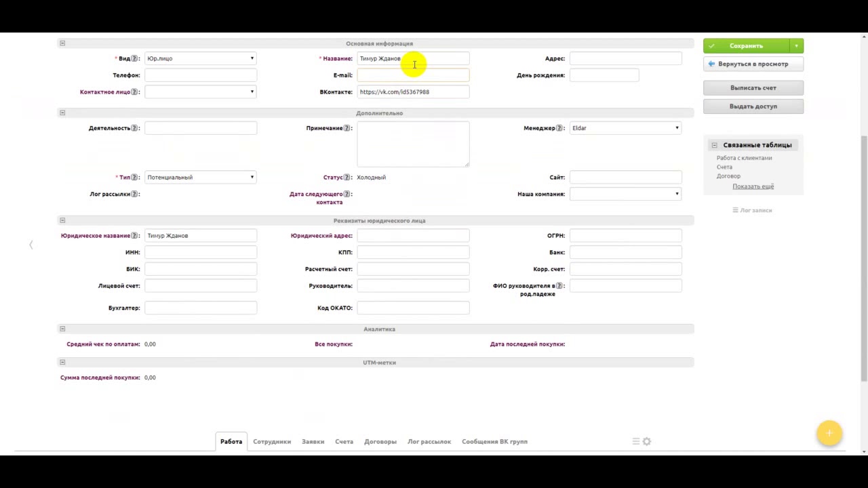
Task: Click Телефон input field
Action: tap(201, 75)
